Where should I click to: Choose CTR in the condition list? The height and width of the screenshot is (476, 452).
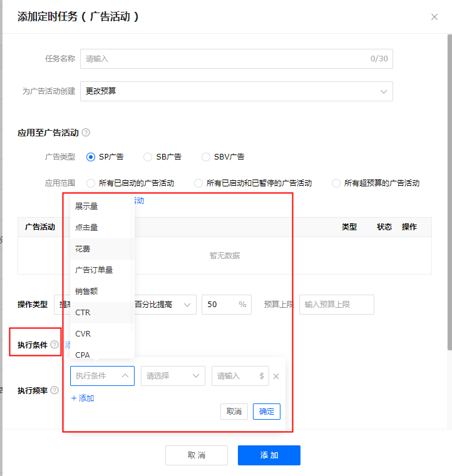pyautogui.click(x=83, y=313)
